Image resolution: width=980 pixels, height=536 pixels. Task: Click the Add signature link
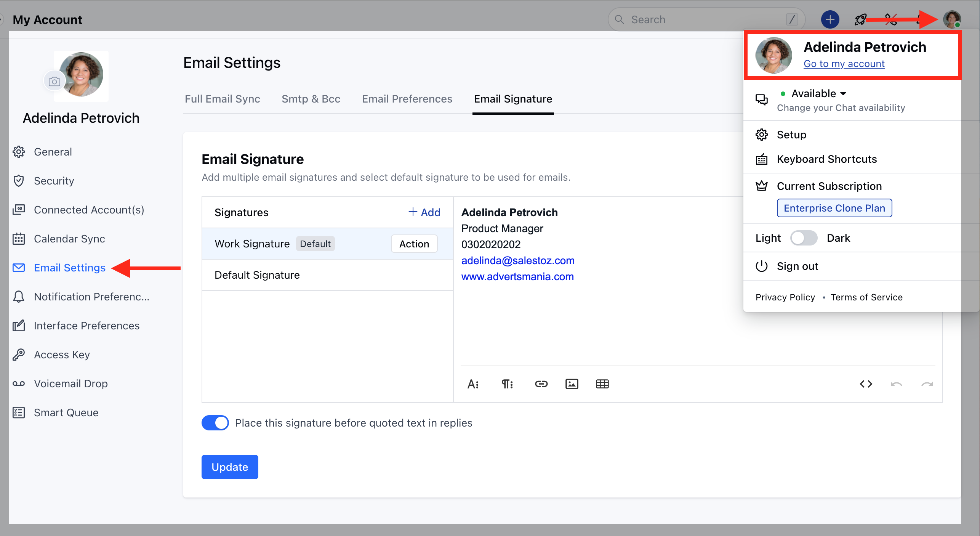(x=424, y=212)
